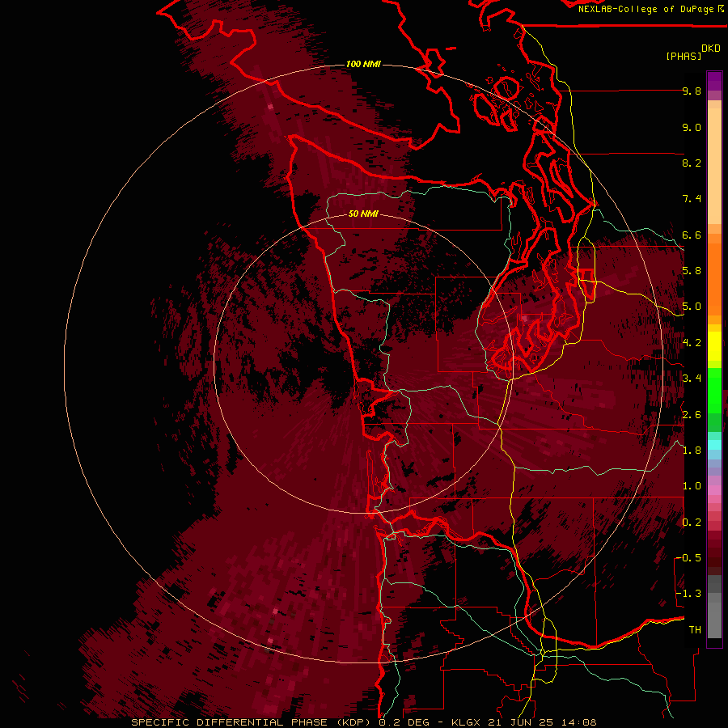Click the SPECIFIC DIFFERENTIAL PHASE (KDP) caption
The width and height of the screenshot is (728, 728).
point(252,722)
